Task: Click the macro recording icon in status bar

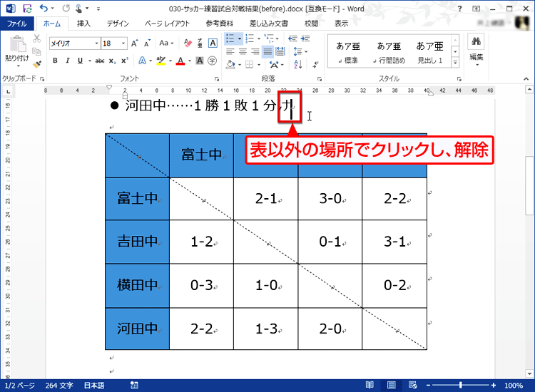Action: pos(134,385)
